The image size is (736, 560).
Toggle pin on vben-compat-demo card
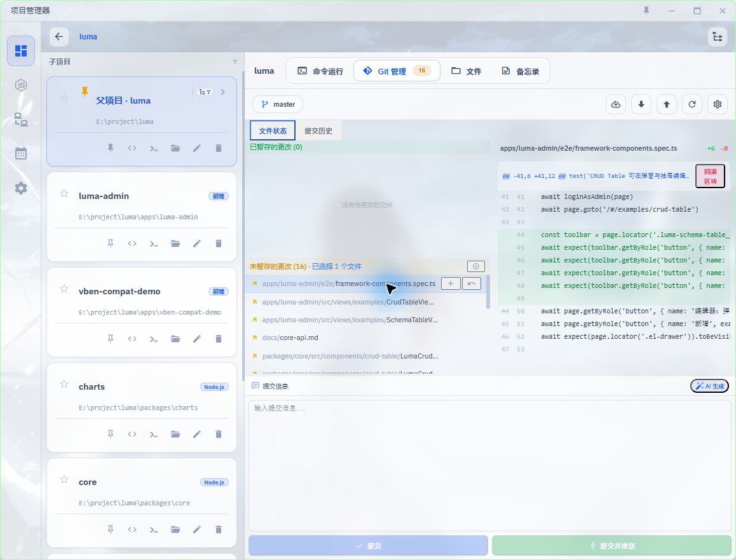(x=111, y=338)
